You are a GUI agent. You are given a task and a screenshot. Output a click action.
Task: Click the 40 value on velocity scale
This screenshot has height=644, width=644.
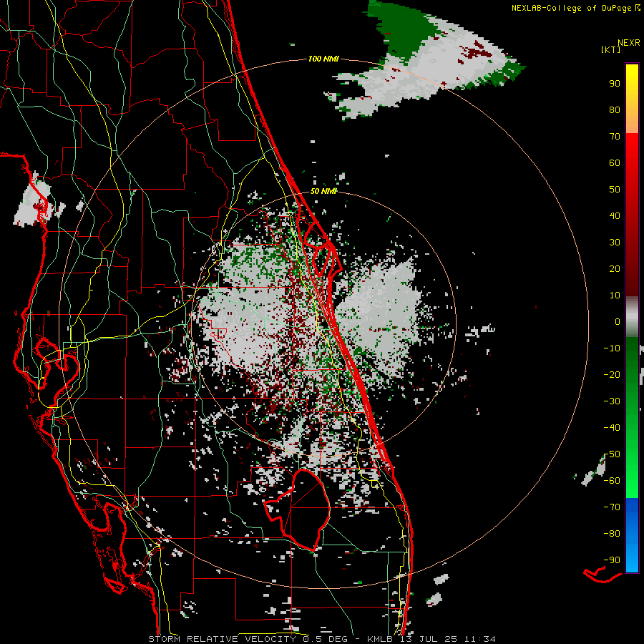[x=615, y=215]
